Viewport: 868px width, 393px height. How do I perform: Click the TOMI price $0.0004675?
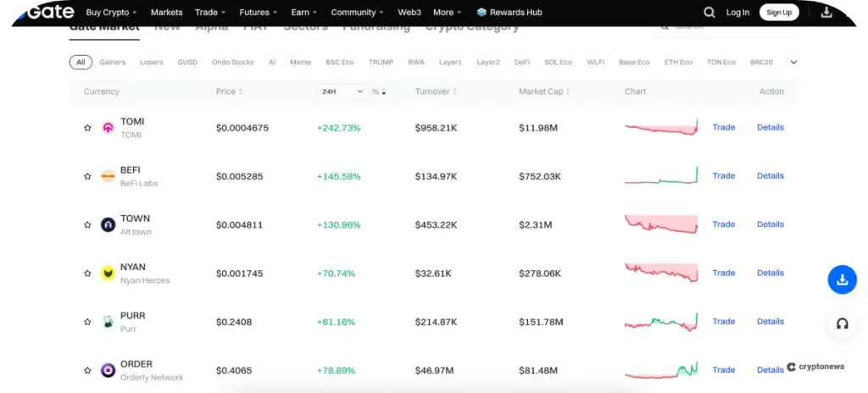pyautogui.click(x=242, y=128)
